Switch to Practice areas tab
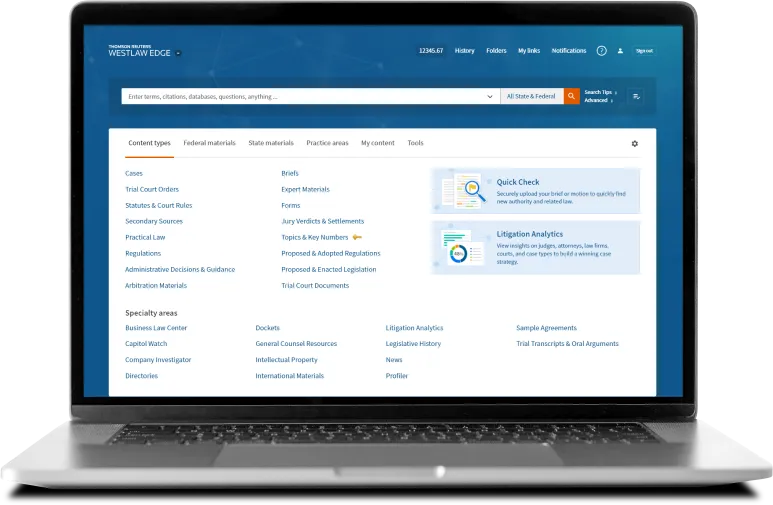The image size is (773, 505). pos(327,143)
